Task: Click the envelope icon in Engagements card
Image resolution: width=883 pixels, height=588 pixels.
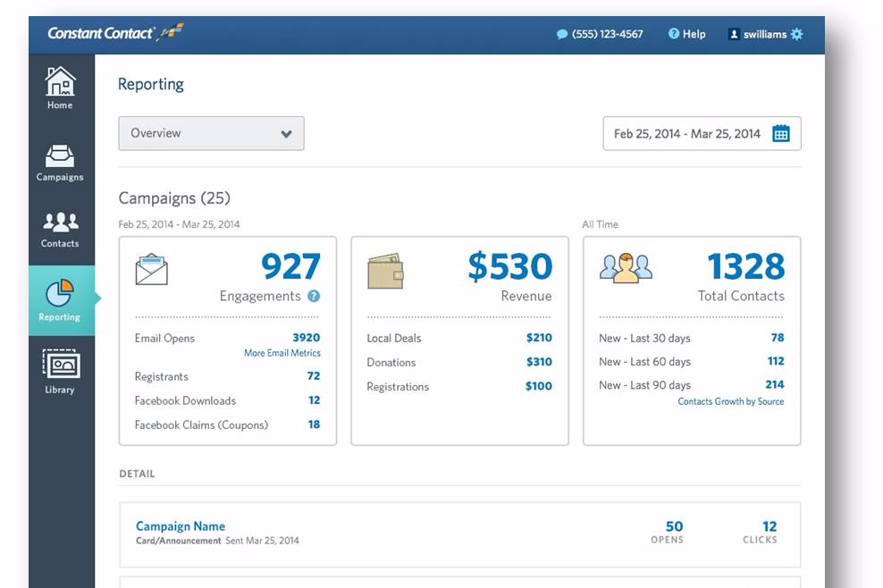Action: coord(152,270)
